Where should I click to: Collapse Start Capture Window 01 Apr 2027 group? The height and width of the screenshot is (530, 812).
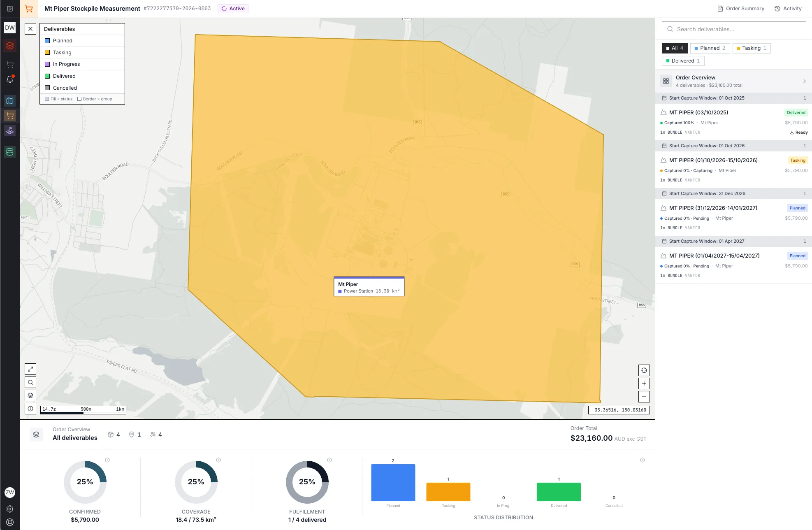(733, 241)
